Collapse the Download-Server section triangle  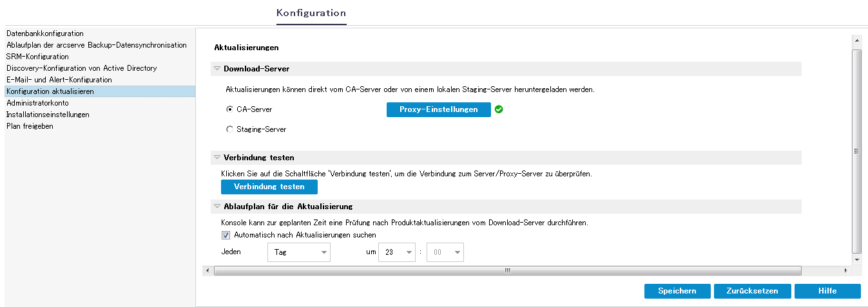pos(217,69)
